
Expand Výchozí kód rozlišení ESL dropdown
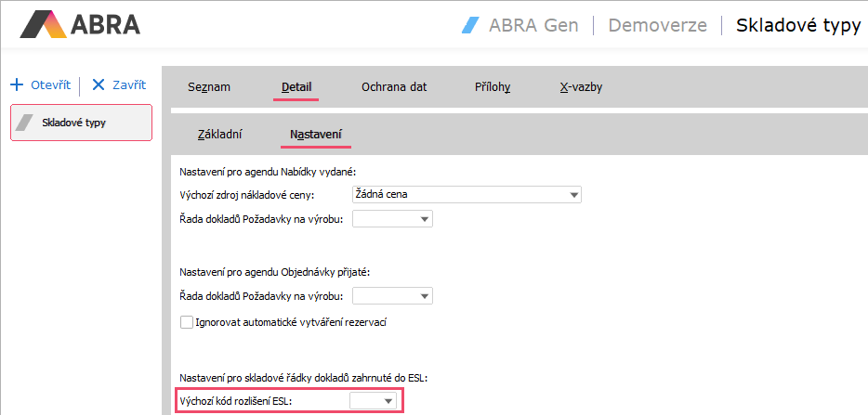(x=388, y=401)
